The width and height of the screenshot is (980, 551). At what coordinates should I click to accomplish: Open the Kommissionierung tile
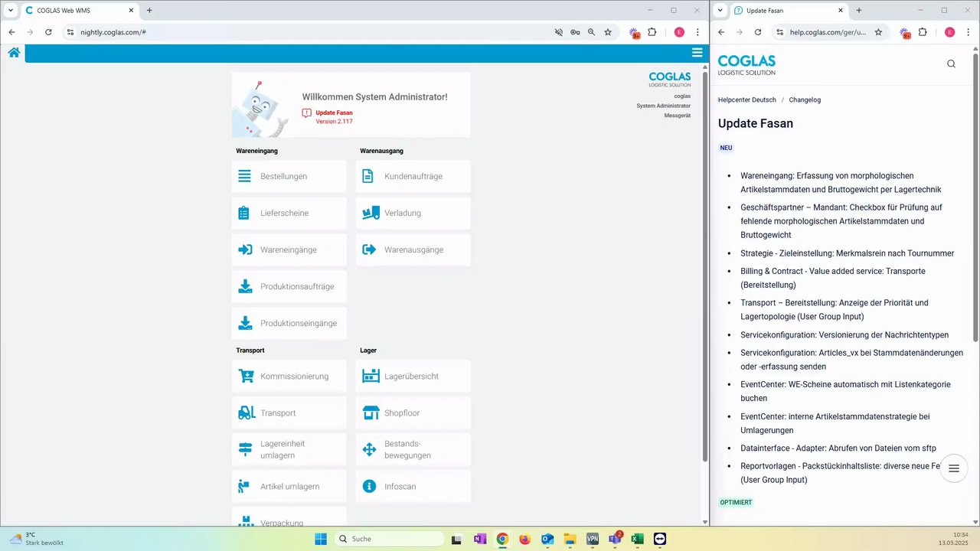click(x=289, y=376)
